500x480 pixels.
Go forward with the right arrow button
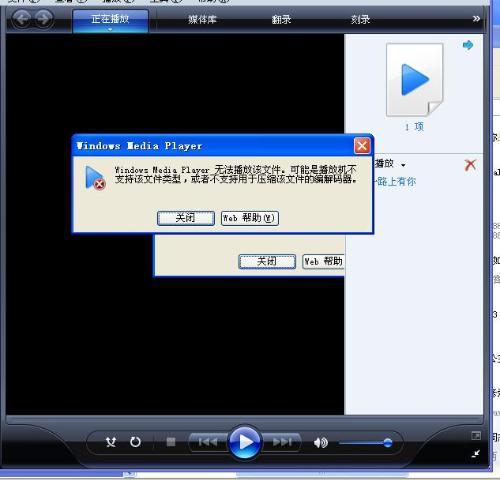(x=44, y=19)
